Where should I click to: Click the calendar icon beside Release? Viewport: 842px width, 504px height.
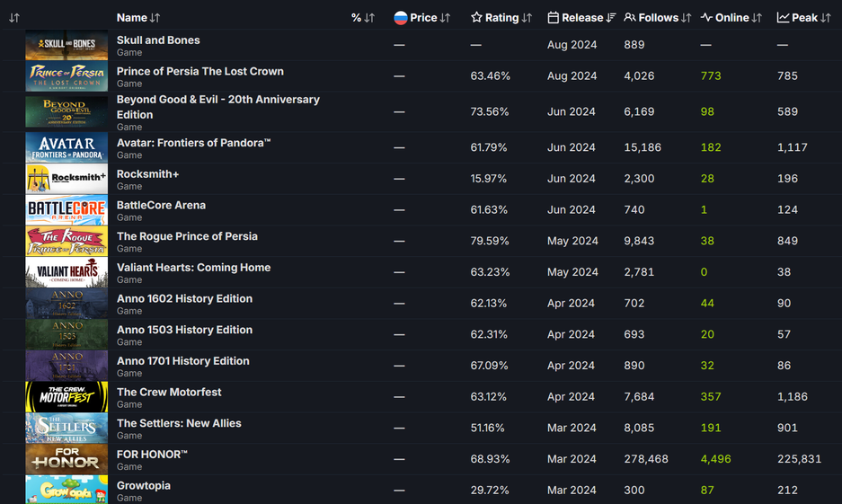pos(554,18)
